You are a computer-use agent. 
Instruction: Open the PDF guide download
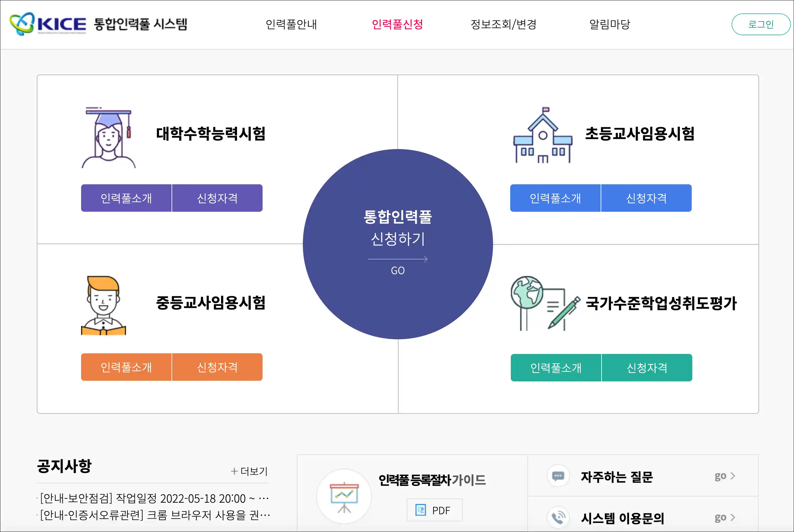(x=434, y=510)
